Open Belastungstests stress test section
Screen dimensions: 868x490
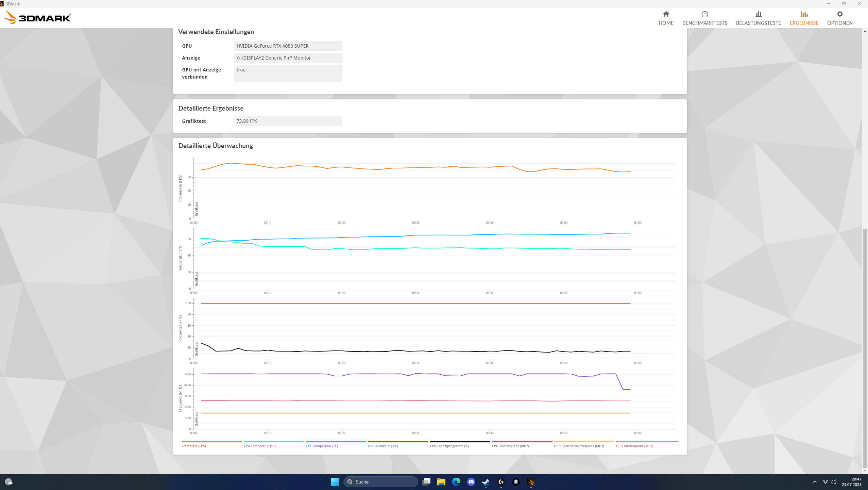click(758, 18)
